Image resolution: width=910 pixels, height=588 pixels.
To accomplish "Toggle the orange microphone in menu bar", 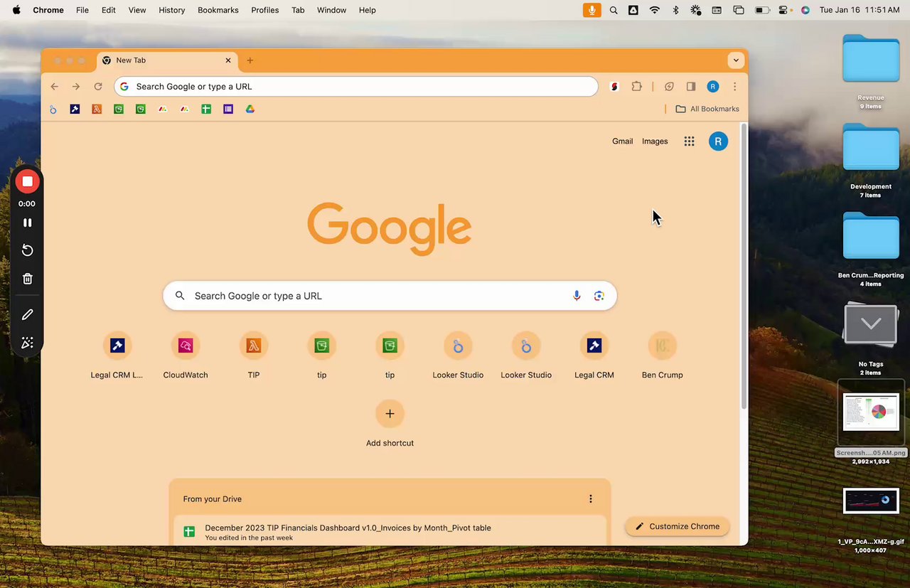I will (591, 10).
